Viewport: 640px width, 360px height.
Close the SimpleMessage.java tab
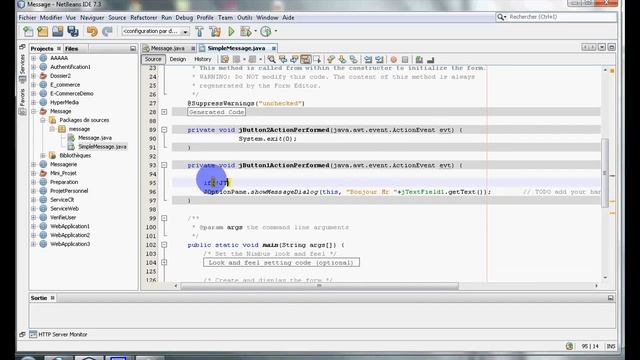[x=273, y=49]
